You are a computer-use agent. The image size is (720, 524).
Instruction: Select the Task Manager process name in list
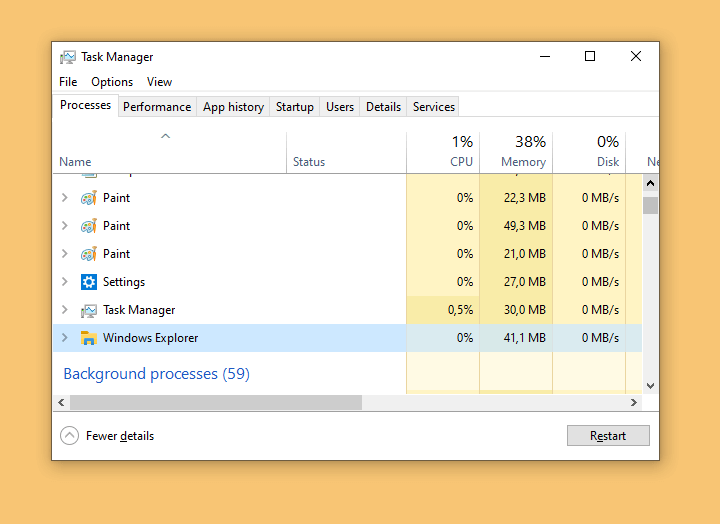[139, 310]
